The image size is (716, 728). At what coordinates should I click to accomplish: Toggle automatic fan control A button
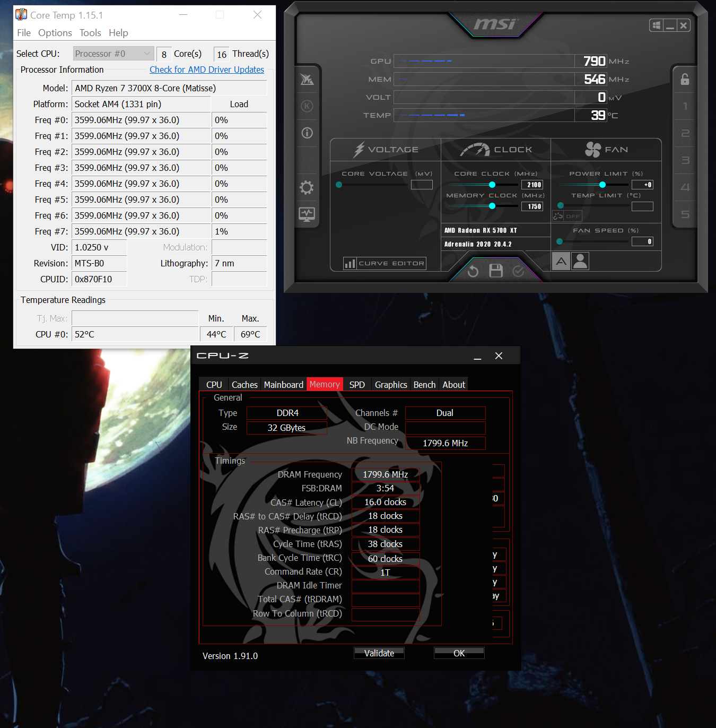coord(561,261)
